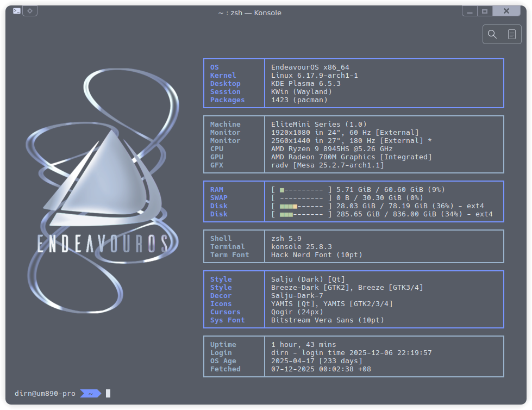Click the 'EndeavourOS x86_64' OS value
Screen dimensions: 532x410
pyautogui.click(x=310, y=67)
